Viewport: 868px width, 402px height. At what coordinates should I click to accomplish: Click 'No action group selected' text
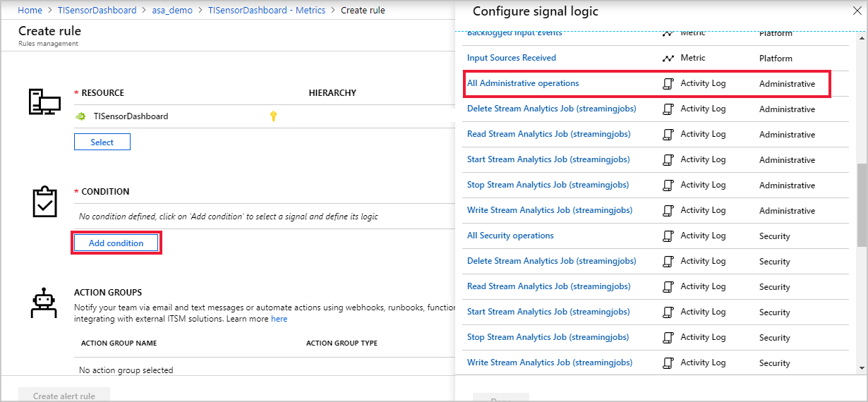[126, 370]
